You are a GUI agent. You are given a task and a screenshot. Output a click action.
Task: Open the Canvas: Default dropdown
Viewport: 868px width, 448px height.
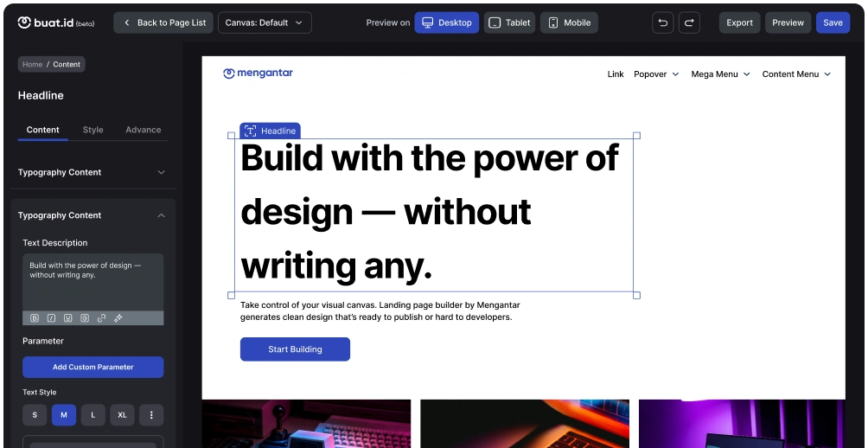click(265, 22)
